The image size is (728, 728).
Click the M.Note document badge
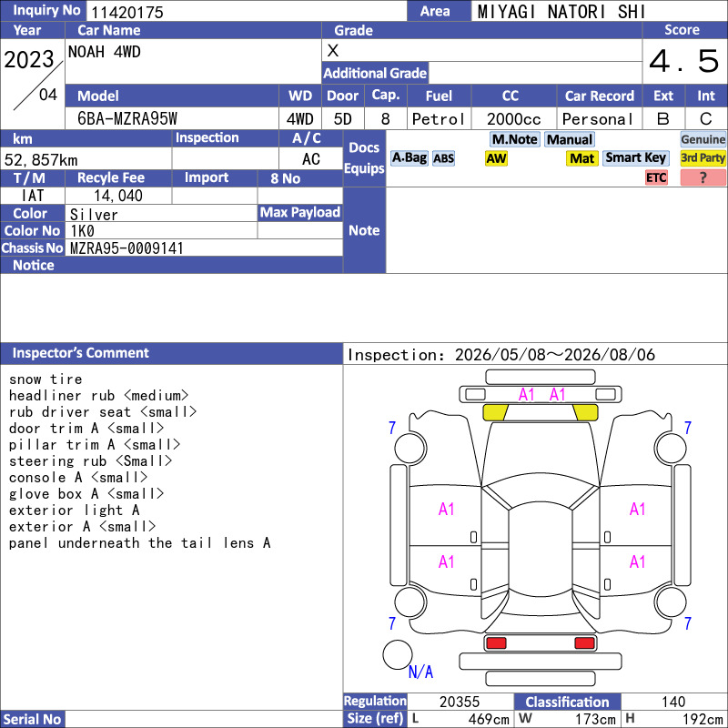click(x=514, y=139)
